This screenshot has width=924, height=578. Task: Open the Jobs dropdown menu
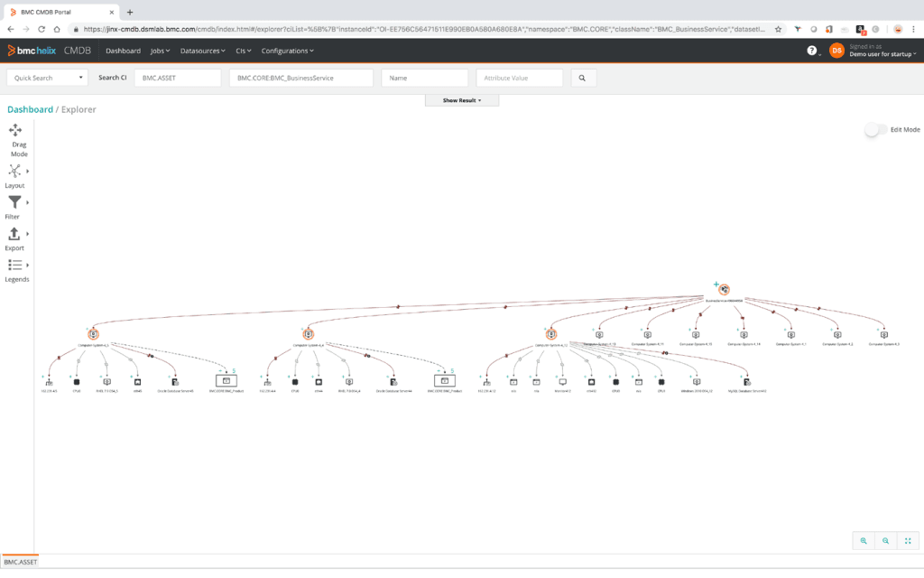159,51
